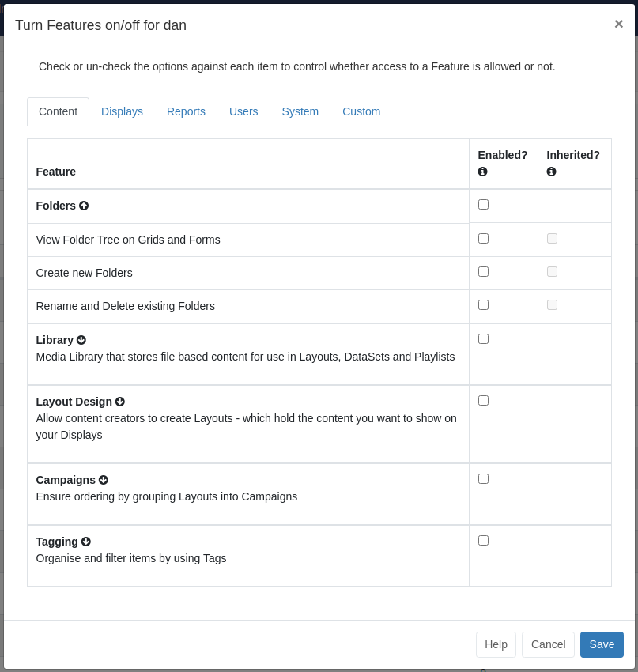Enable Rename and Delete existing Folders

[483, 305]
